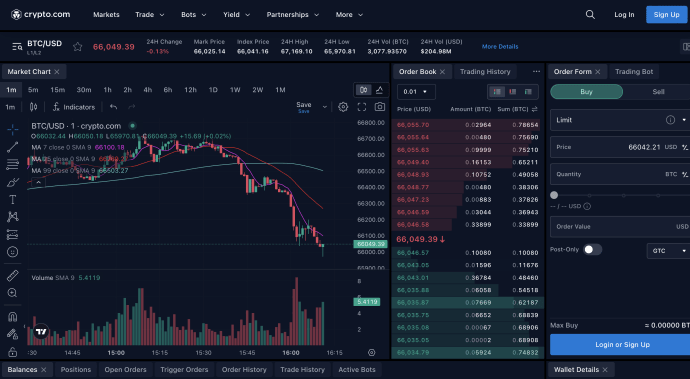The image size is (690, 379).
Task: Select the Buy side toggle
Action: coord(587,92)
